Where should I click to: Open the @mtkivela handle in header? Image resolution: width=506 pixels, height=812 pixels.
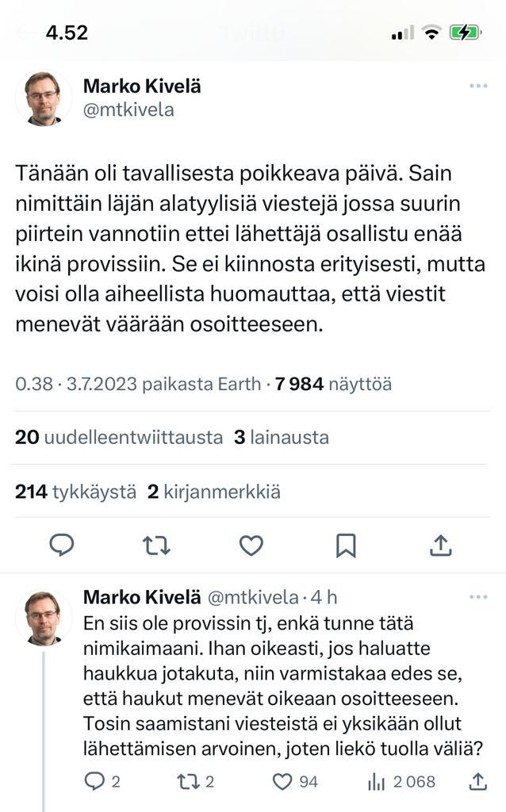pyautogui.click(x=128, y=109)
